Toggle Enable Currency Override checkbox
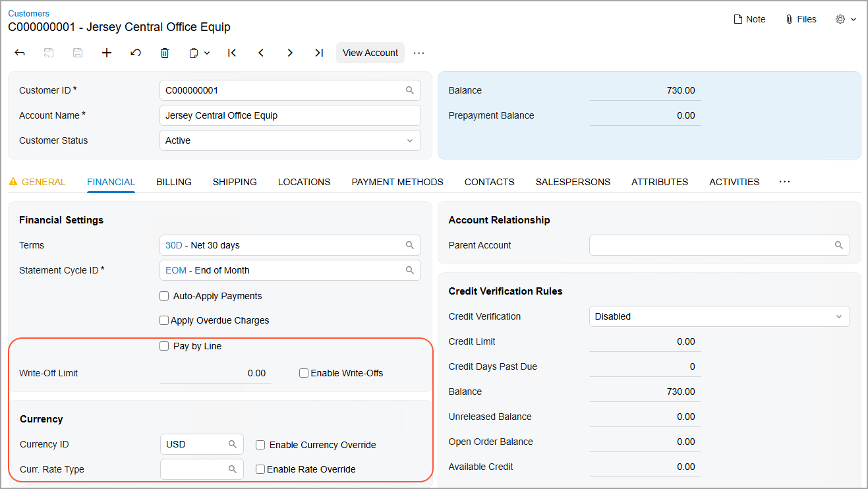Viewport: 868px width, 489px height. (260, 445)
